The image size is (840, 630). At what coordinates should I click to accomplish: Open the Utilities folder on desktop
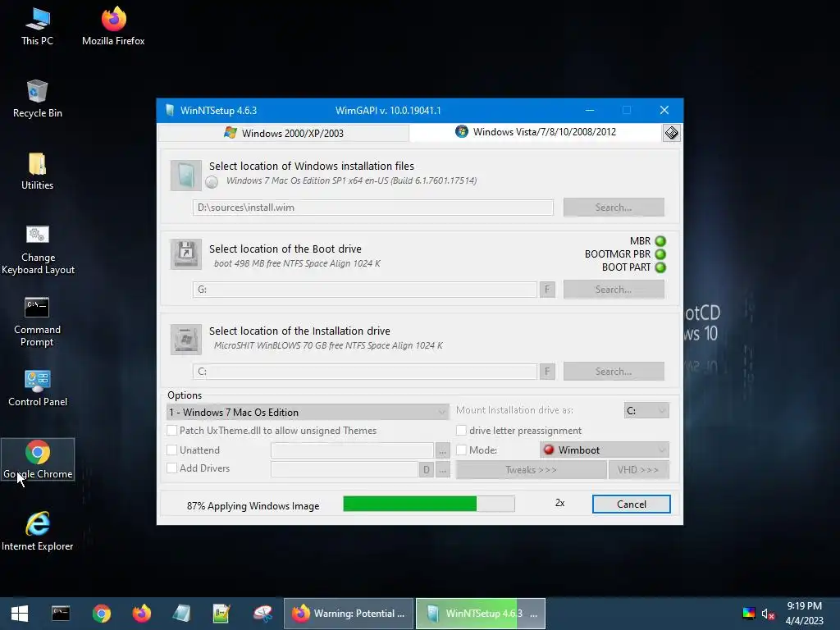38,171
